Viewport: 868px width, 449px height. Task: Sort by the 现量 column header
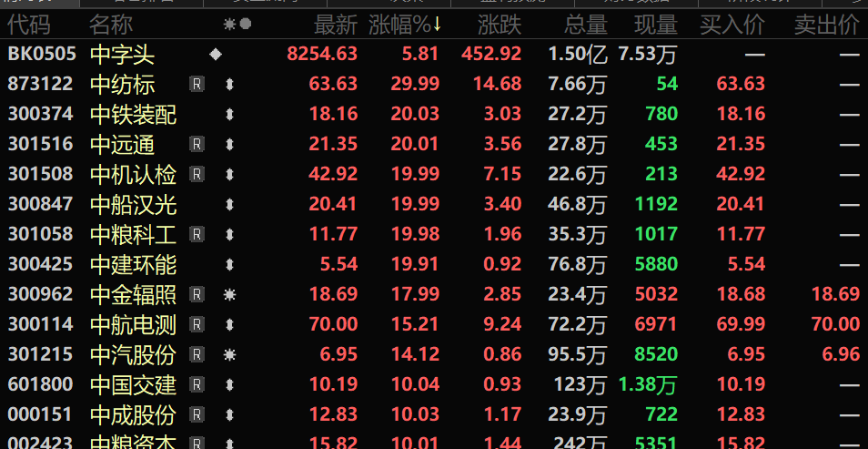point(656,25)
